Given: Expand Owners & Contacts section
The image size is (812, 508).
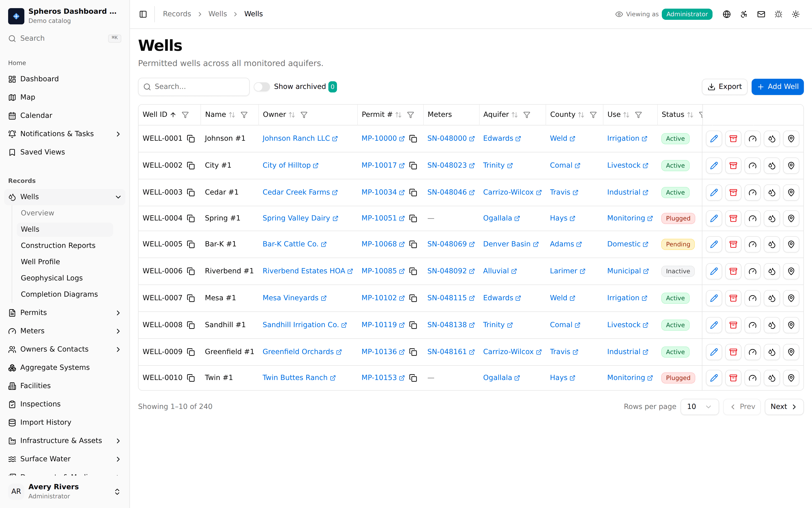Looking at the screenshot, I should tap(65, 350).
